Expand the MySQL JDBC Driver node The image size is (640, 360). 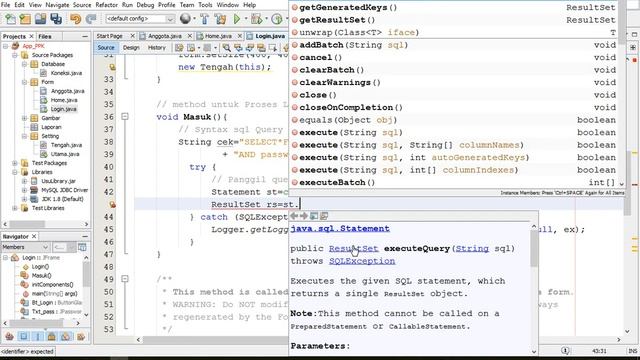tap(24, 190)
